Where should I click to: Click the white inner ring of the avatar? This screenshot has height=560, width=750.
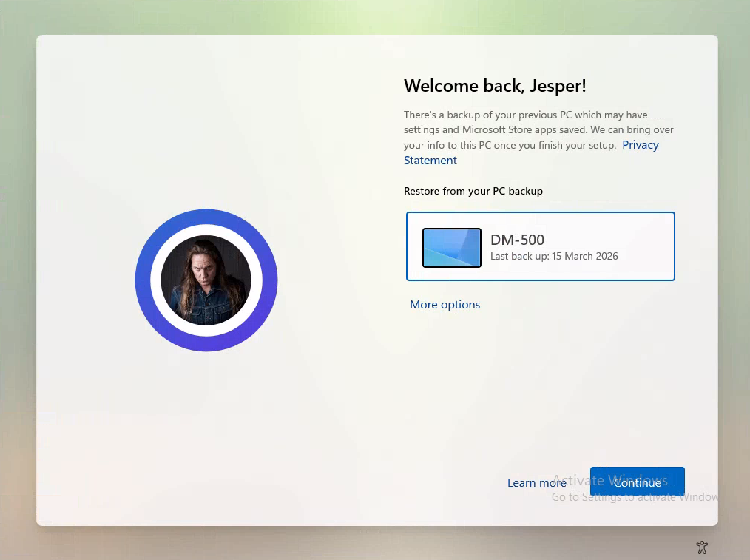point(156,280)
